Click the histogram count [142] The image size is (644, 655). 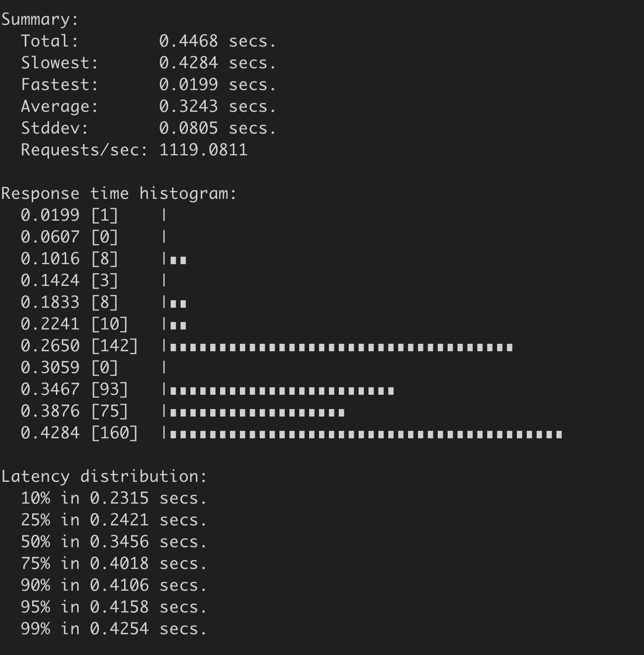[x=114, y=346]
